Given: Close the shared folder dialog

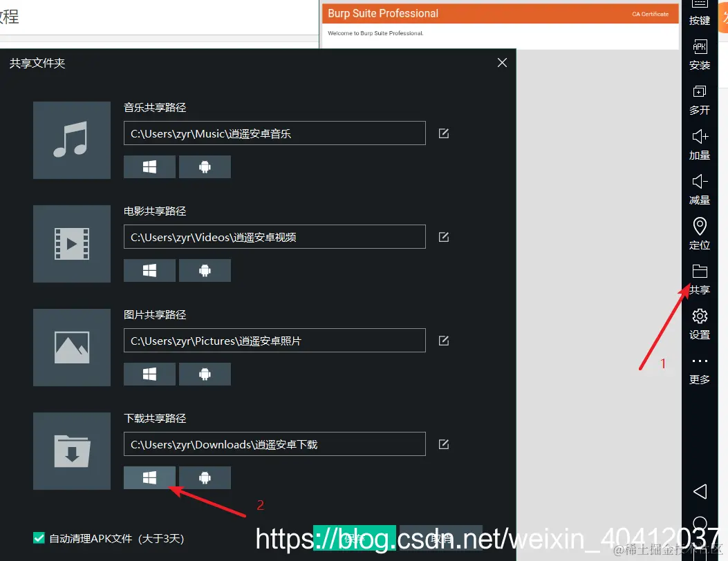Looking at the screenshot, I should click(x=502, y=62).
